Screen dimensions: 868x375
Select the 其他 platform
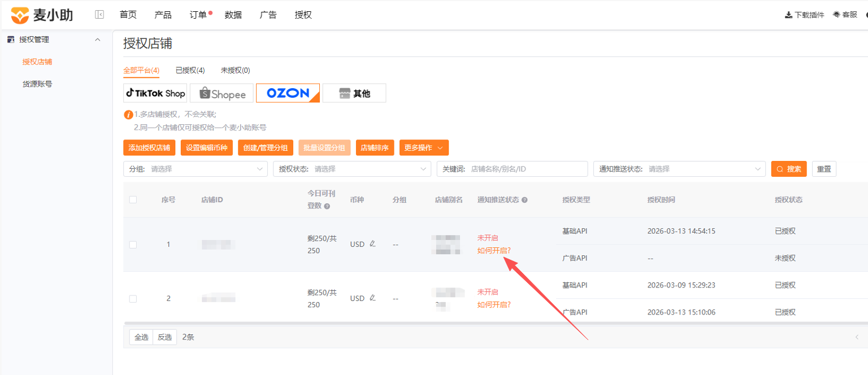[354, 93]
